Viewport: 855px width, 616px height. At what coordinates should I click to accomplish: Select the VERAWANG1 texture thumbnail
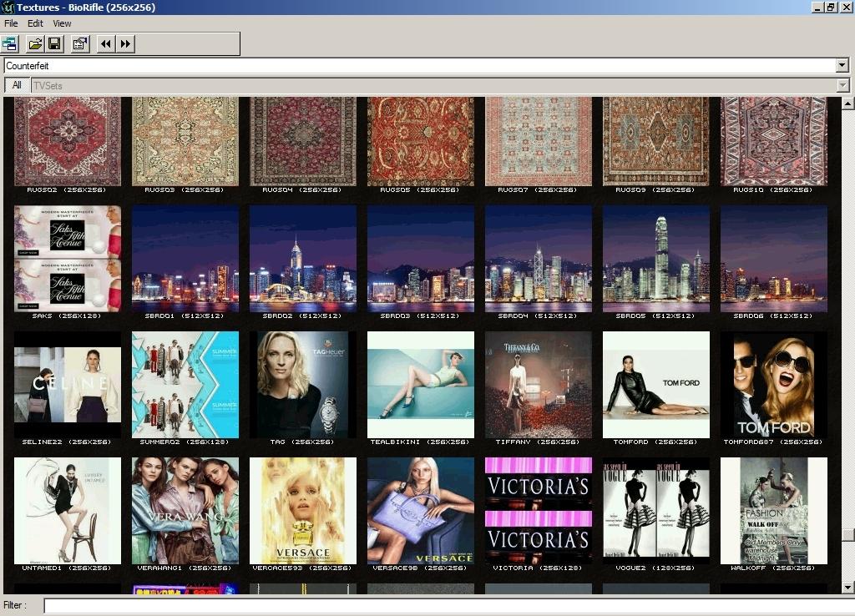(185, 511)
